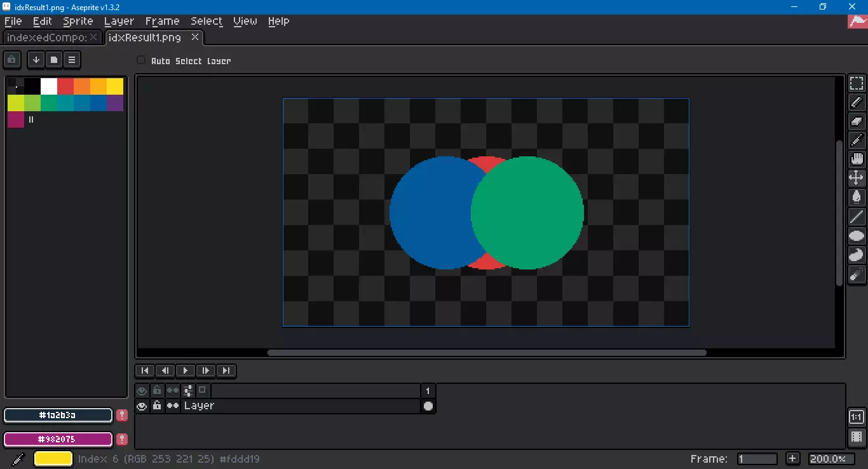Select the Eyedropper tool
This screenshot has height=469, width=868.
(857, 140)
